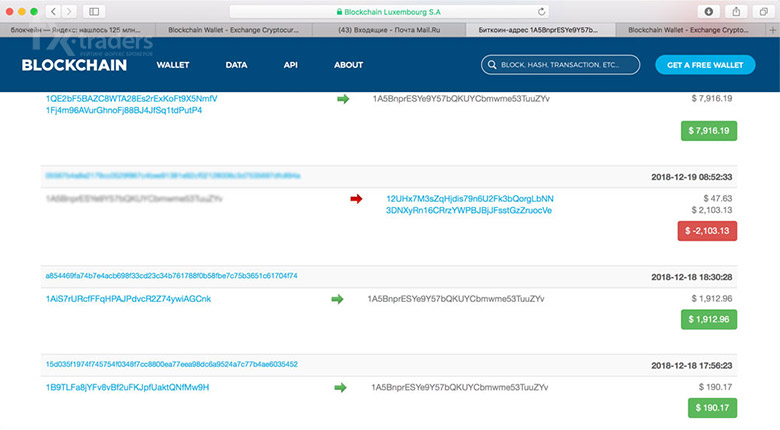Open the DATA menu
This screenshot has height=430, width=780.
[x=236, y=65]
